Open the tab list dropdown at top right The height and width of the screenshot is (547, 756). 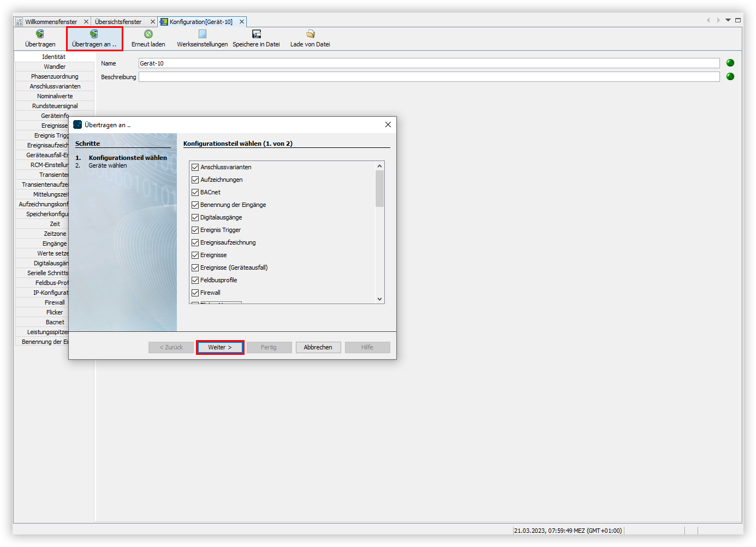728,20
